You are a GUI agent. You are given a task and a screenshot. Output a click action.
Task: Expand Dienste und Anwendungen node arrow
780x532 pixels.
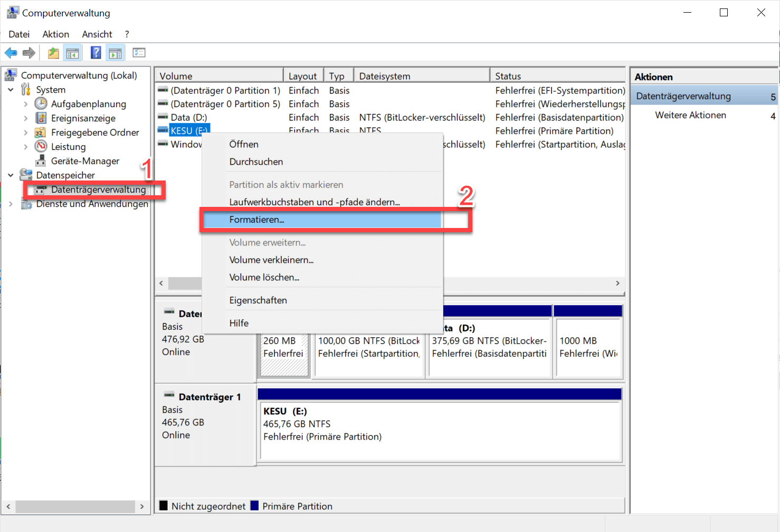(x=11, y=204)
